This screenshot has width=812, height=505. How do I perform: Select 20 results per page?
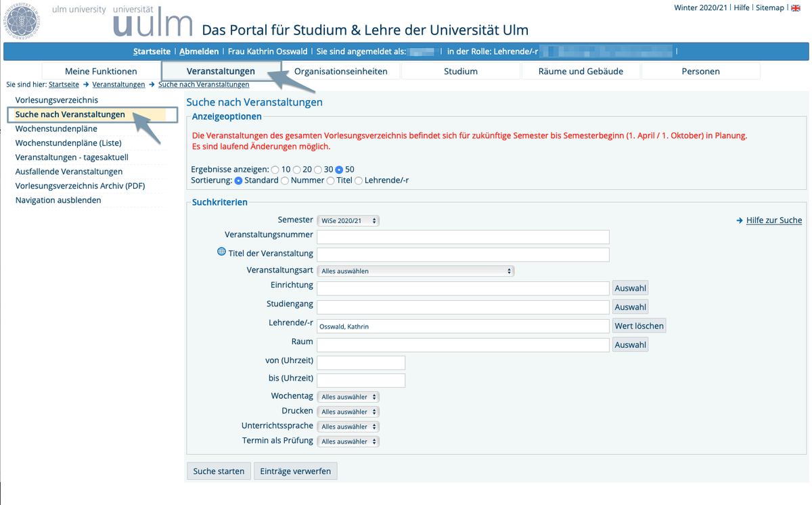[296, 169]
